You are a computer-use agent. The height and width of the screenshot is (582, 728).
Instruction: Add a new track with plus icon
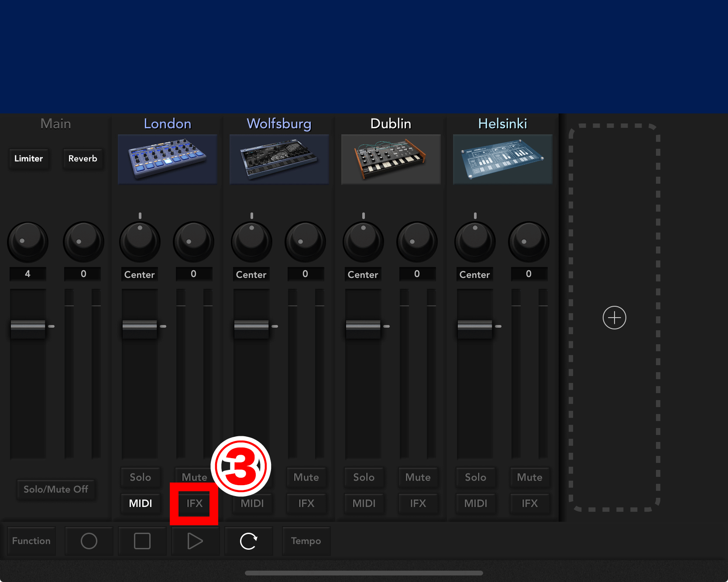click(x=615, y=318)
